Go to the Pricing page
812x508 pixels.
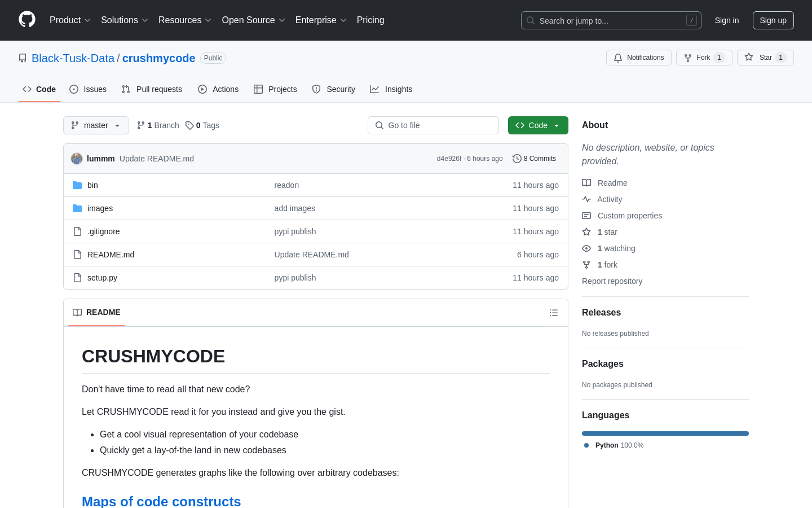click(370, 20)
